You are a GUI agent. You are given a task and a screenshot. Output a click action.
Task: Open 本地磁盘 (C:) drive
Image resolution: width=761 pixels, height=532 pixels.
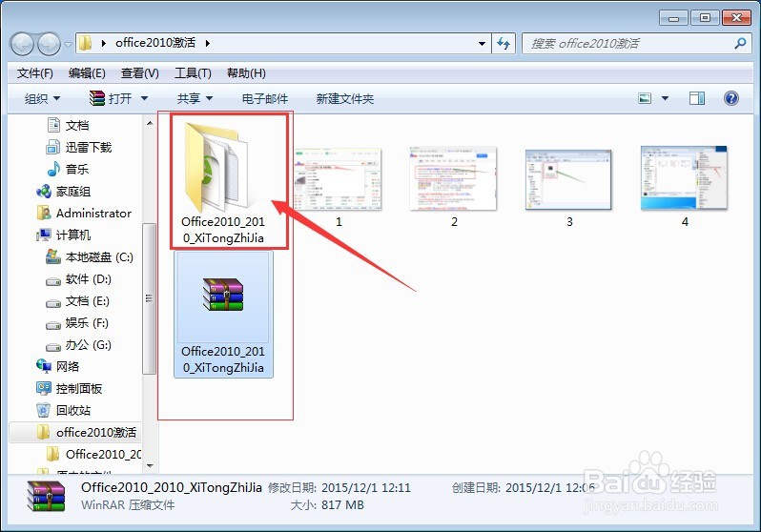(x=90, y=256)
